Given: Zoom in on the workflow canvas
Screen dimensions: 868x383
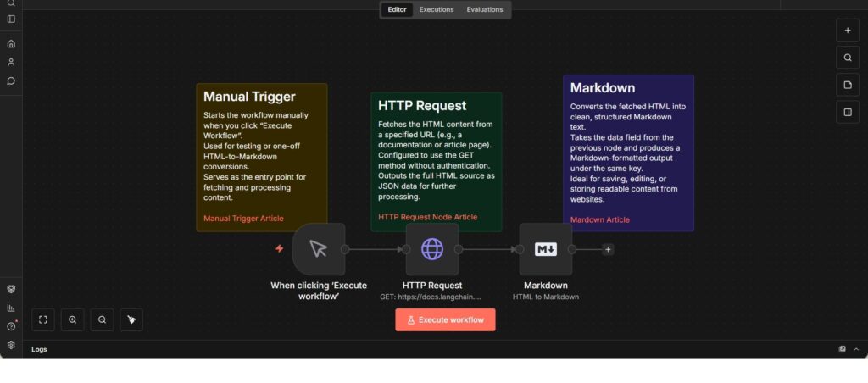Looking at the screenshot, I should 73,319.
